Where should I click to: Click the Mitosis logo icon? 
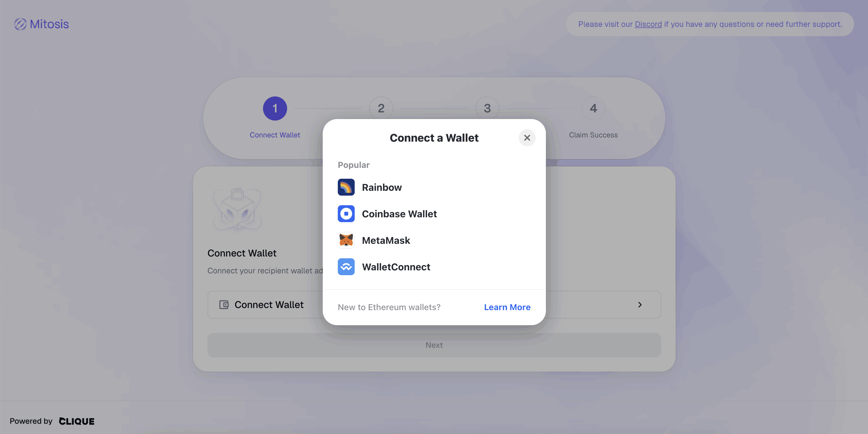click(20, 24)
